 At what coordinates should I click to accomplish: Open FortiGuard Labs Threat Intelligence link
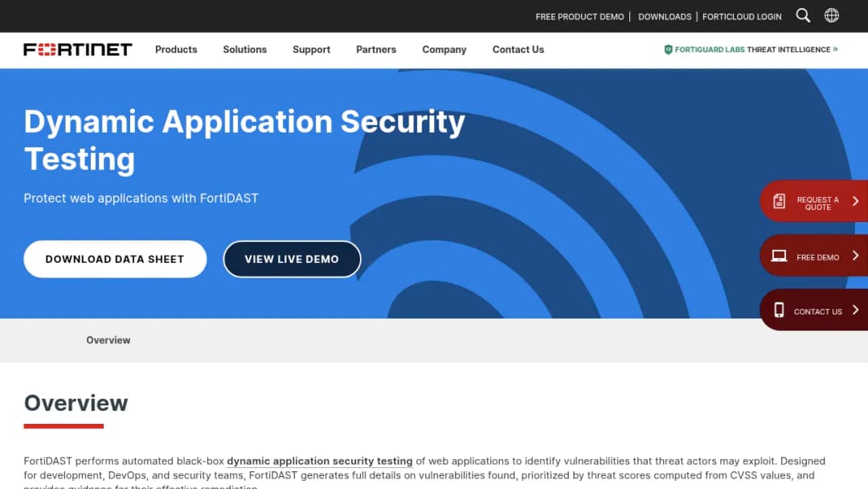[751, 49]
